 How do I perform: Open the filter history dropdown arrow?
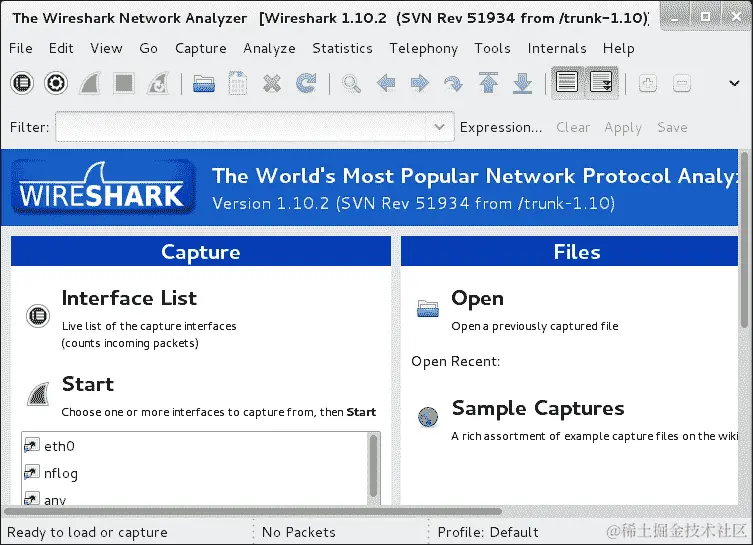point(439,127)
